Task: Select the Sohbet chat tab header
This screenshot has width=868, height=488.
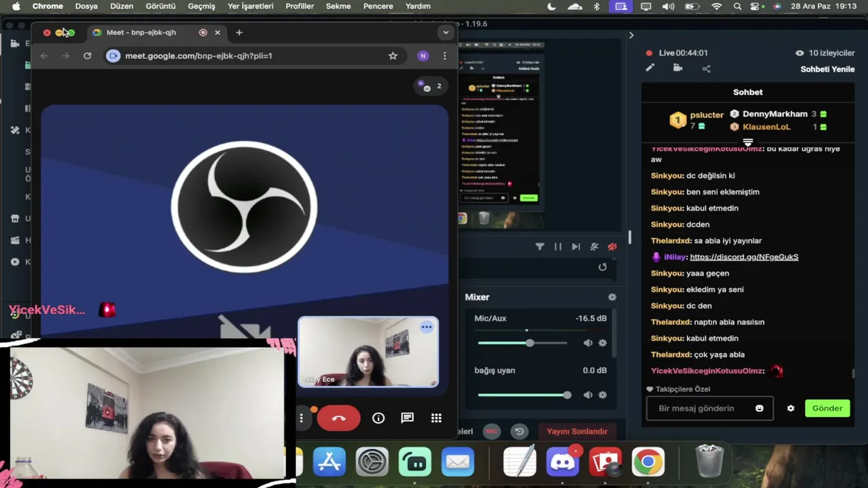Action: 748,92
